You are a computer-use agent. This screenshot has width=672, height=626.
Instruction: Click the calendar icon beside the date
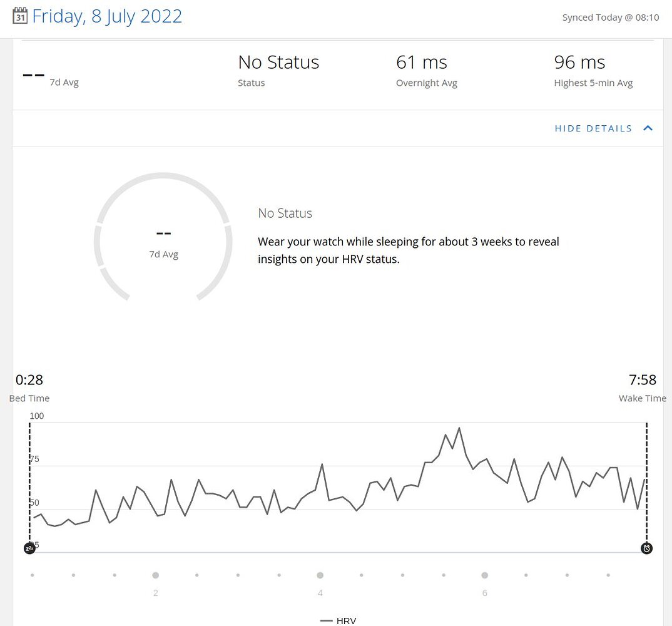point(19,16)
